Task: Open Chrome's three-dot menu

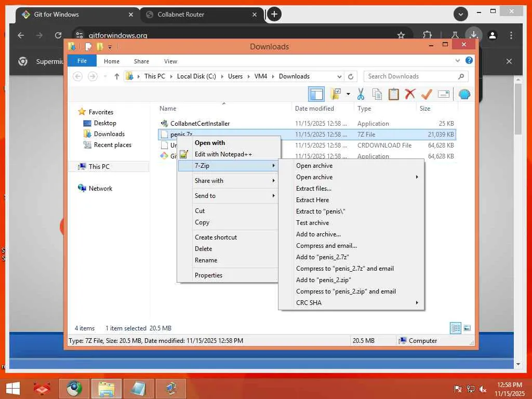Action: point(511,35)
